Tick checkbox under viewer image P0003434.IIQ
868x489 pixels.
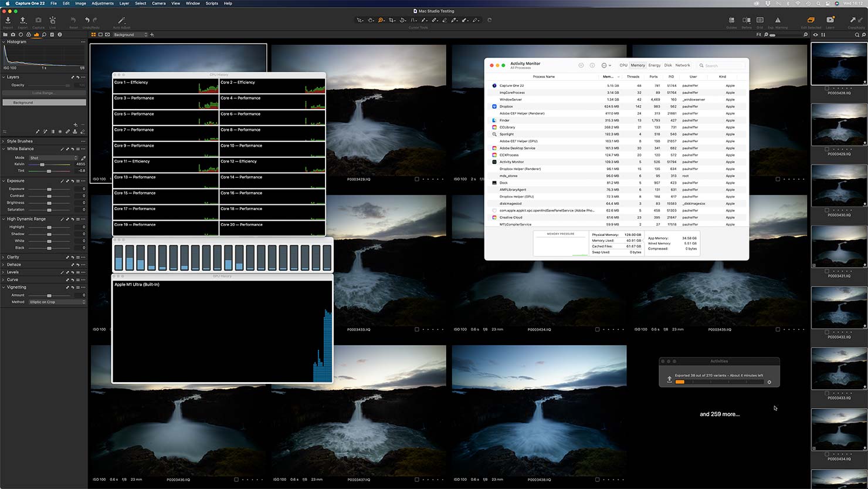[x=598, y=329]
